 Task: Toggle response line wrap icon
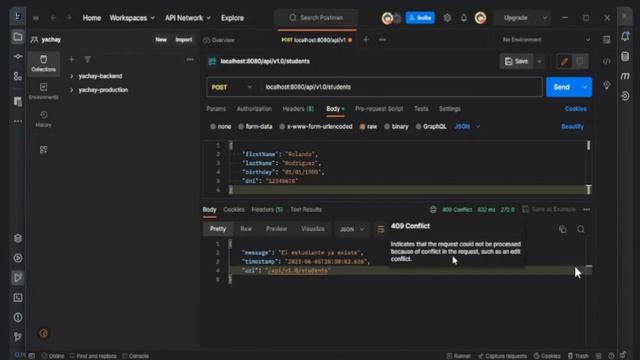click(x=380, y=229)
